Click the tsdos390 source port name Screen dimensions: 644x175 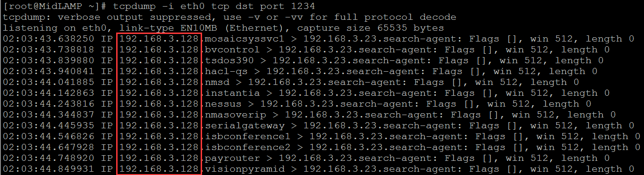(x=229, y=61)
